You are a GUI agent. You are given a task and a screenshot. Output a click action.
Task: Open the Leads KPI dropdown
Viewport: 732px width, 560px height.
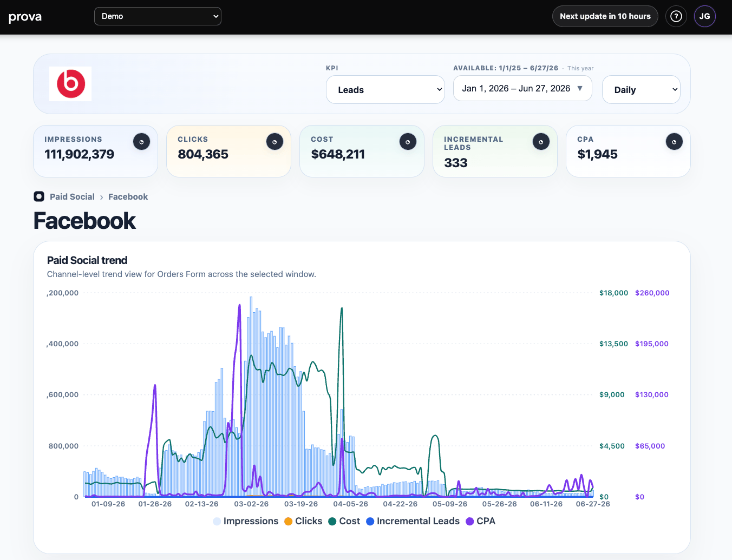(385, 90)
